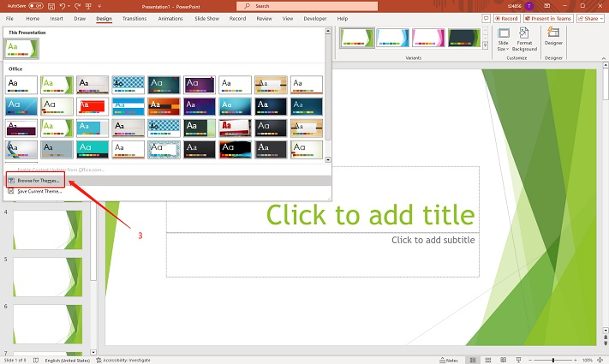609x364 pixels.
Task: Select slide 6 thumbnail
Action: point(48,324)
